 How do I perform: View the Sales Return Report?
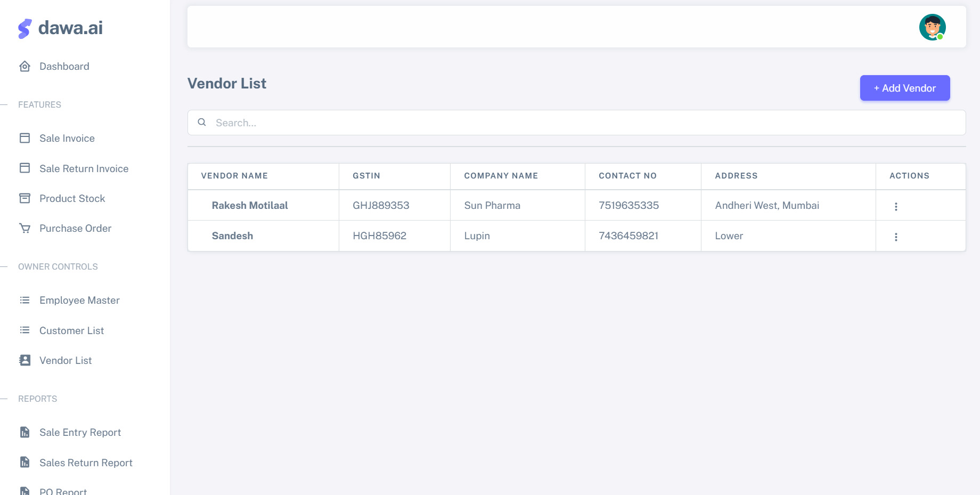86,462
